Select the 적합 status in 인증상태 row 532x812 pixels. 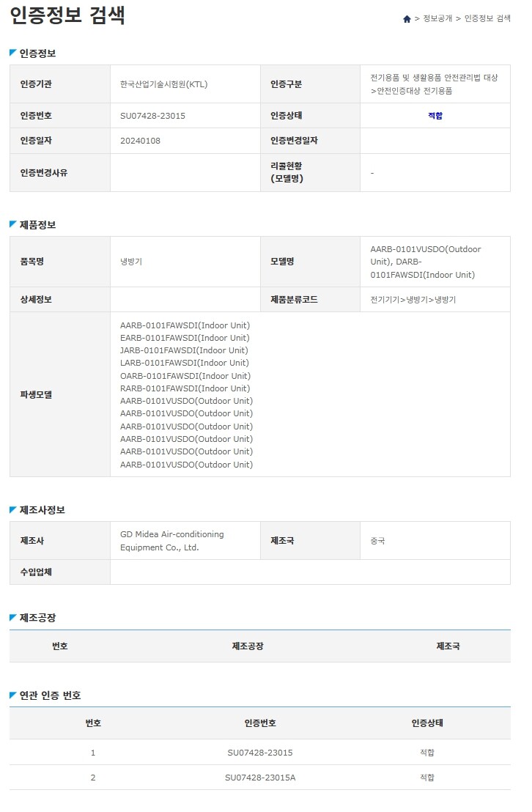pyautogui.click(x=435, y=116)
